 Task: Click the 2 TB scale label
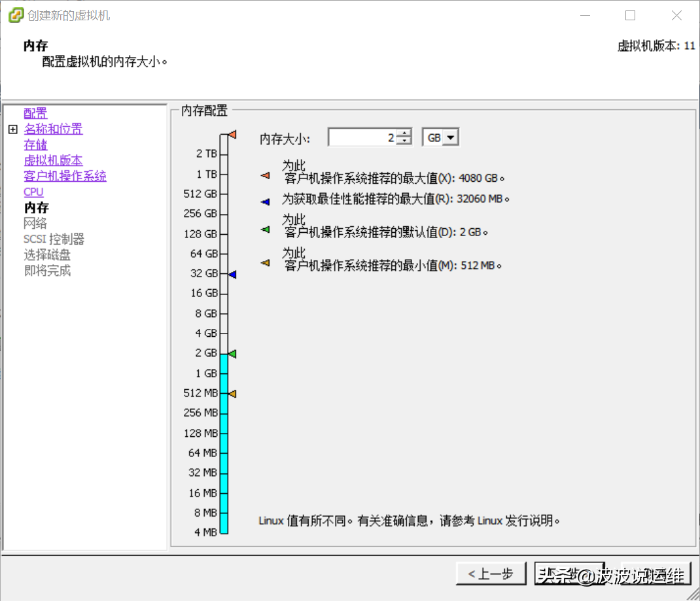pos(206,154)
